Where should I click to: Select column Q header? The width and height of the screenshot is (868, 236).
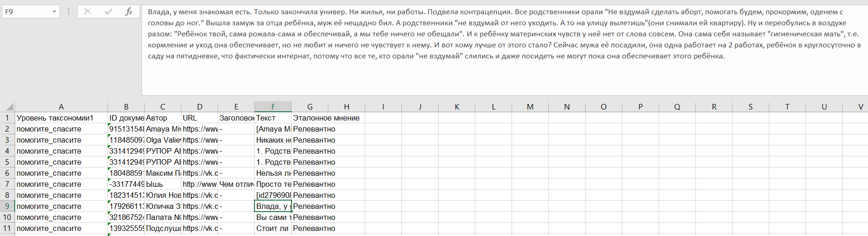coord(677,107)
